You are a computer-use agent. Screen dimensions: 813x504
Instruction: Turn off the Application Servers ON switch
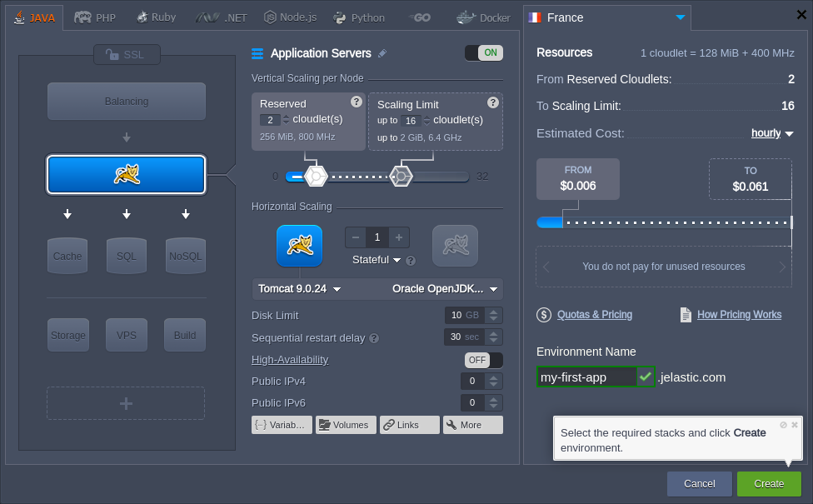[484, 52]
